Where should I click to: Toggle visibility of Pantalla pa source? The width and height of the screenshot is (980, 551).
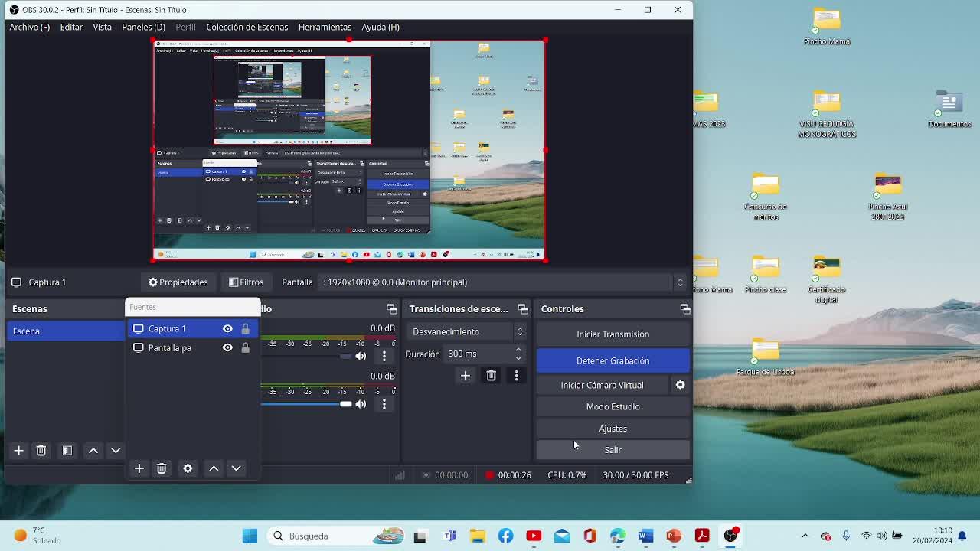click(x=227, y=347)
